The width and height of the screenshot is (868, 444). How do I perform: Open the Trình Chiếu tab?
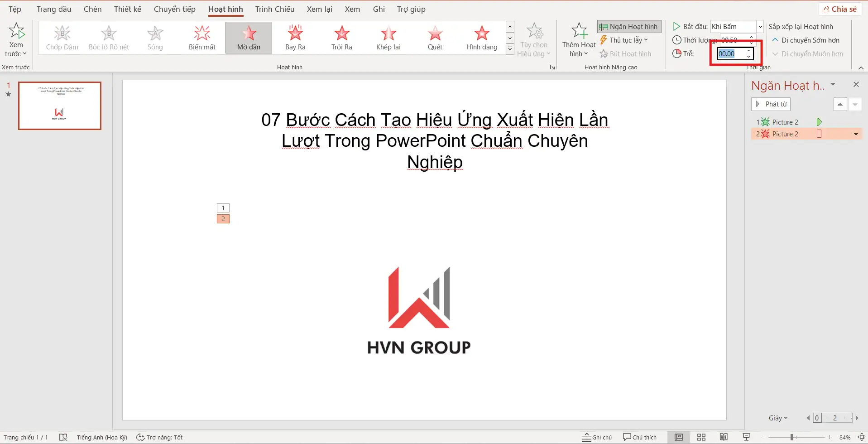click(274, 9)
